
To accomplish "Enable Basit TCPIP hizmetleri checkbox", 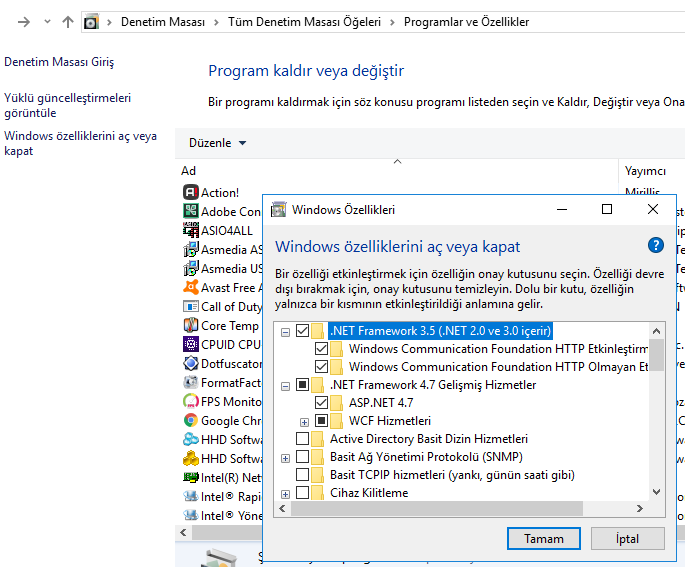I will pyautogui.click(x=302, y=474).
